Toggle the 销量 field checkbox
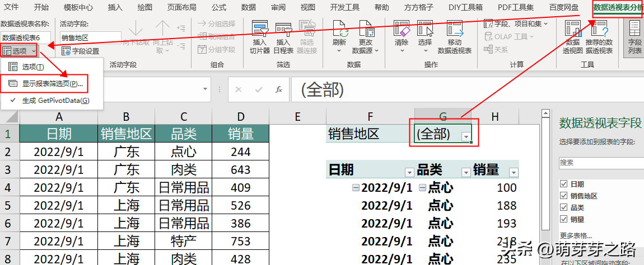644x265 pixels. pyautogui.click(x=563, y=220)
